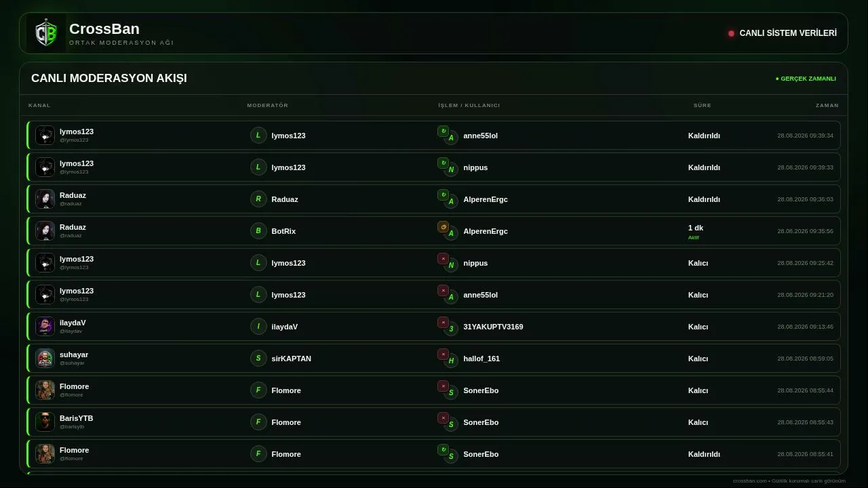Click the ilaydaV channel avatar
Screen dimensions: 868x488
pyautogui.click(x=45, y=326)
